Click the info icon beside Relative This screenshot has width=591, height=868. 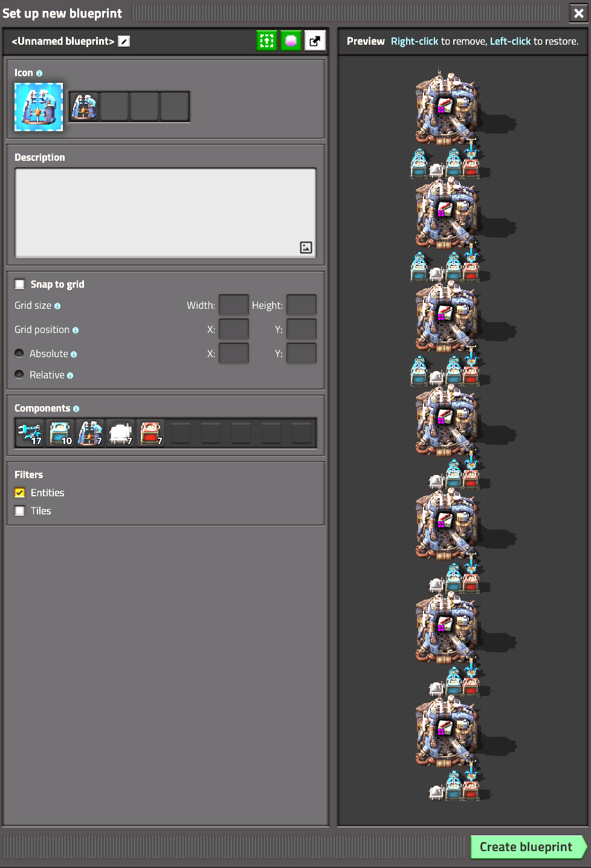pos(70,375)
